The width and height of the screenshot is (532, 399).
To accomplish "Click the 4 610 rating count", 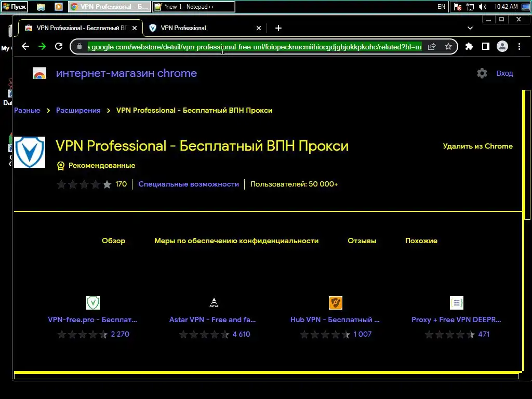I will pyautogui.click(x=241, y=334).
